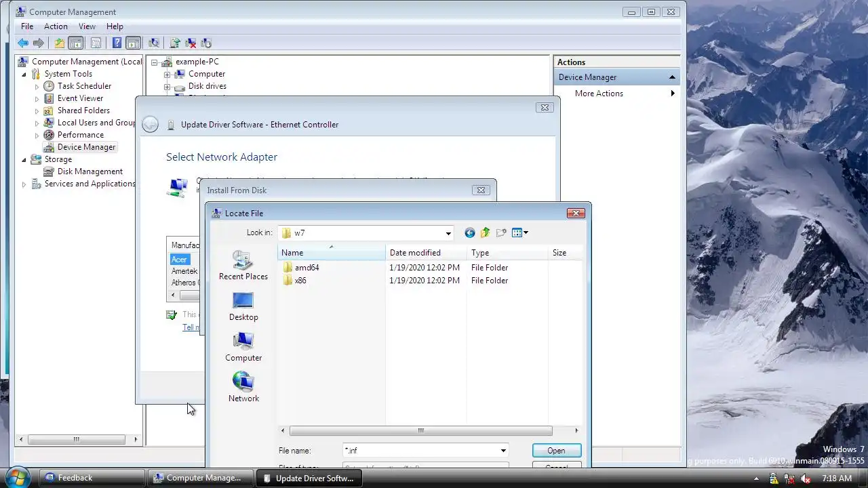This screenshot has width=868, height=488.
Task: Click Feedback button on taskbar
Action: [92, 478]
